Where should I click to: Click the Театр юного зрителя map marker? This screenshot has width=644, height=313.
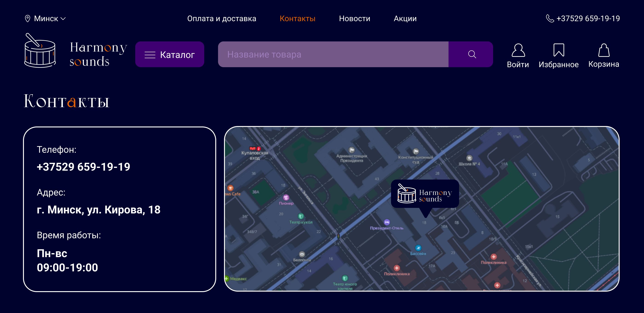(345, 278)
